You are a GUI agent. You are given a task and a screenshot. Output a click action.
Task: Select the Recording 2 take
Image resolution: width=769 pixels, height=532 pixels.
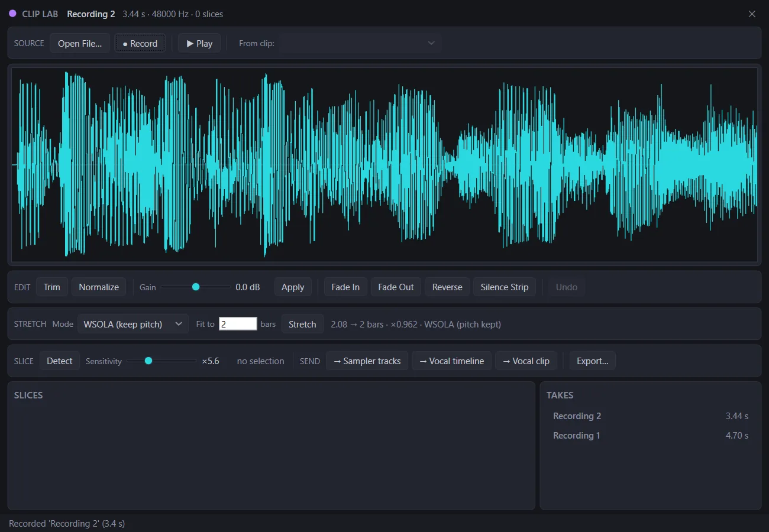tap(651, 416)
